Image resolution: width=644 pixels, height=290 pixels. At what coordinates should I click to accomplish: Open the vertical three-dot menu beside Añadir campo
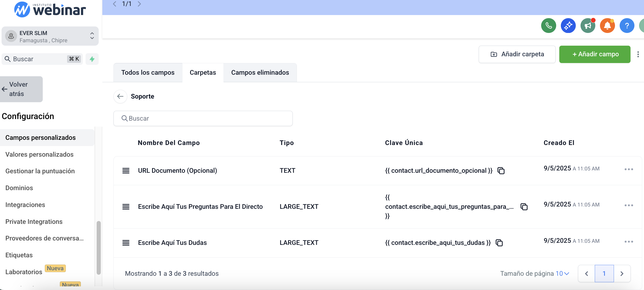(638, 54)
